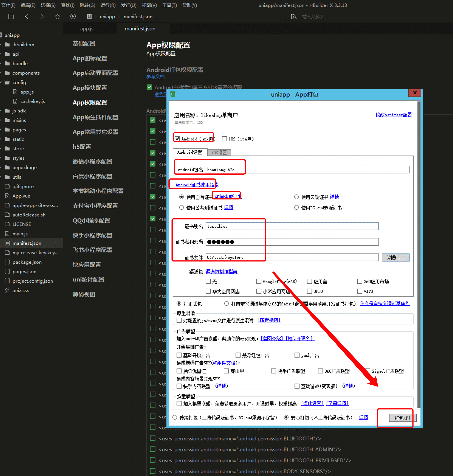Click the star bookmark icon
The image size is (453, 476).
[x=57, y=16]
